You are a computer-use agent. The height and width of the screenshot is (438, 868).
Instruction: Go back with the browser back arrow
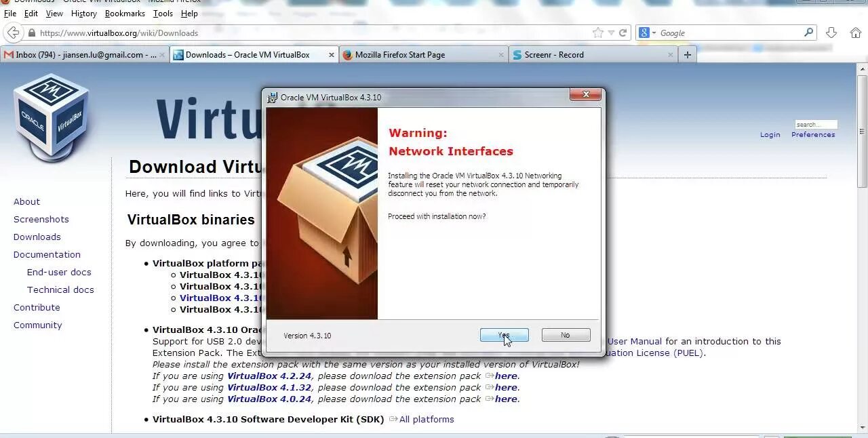point(13,33)
